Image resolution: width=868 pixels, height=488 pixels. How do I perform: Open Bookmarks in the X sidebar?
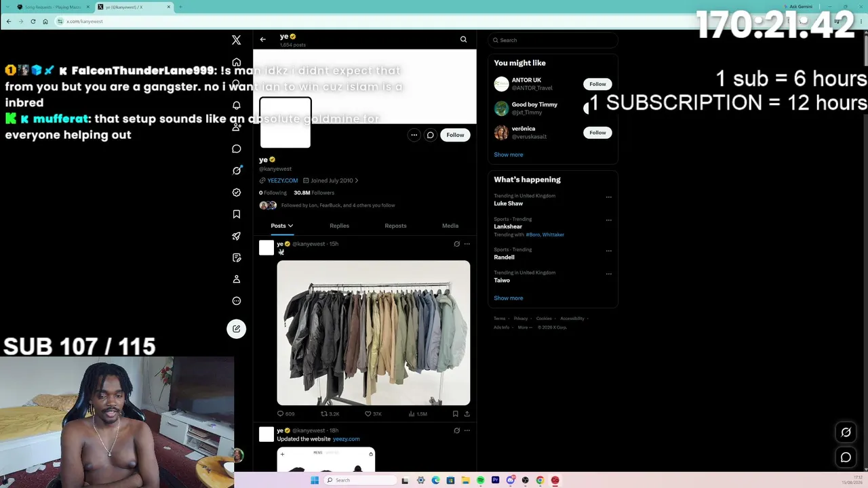236,214
